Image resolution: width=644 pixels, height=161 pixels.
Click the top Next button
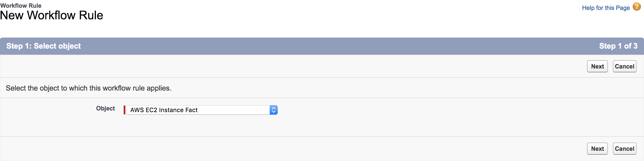[597, 66]
